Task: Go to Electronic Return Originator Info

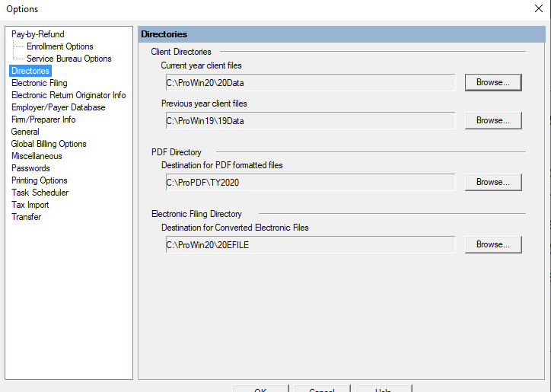Action: click(68, 95)
